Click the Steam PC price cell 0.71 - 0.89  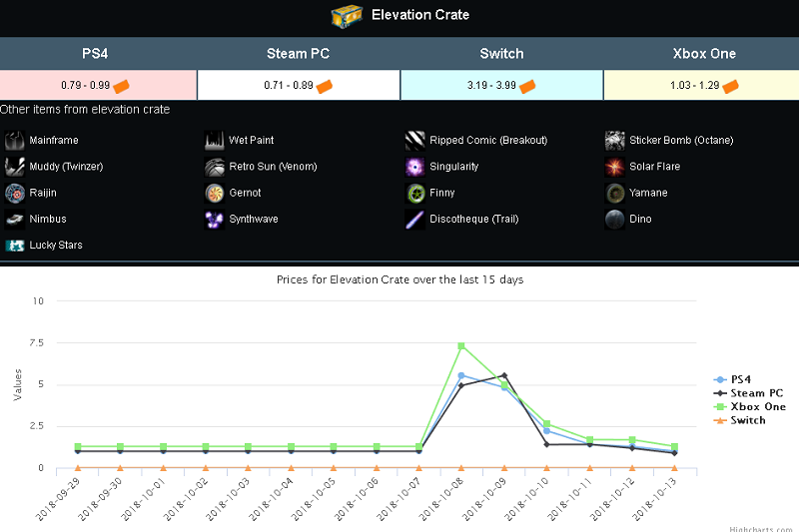pos(299,85)
